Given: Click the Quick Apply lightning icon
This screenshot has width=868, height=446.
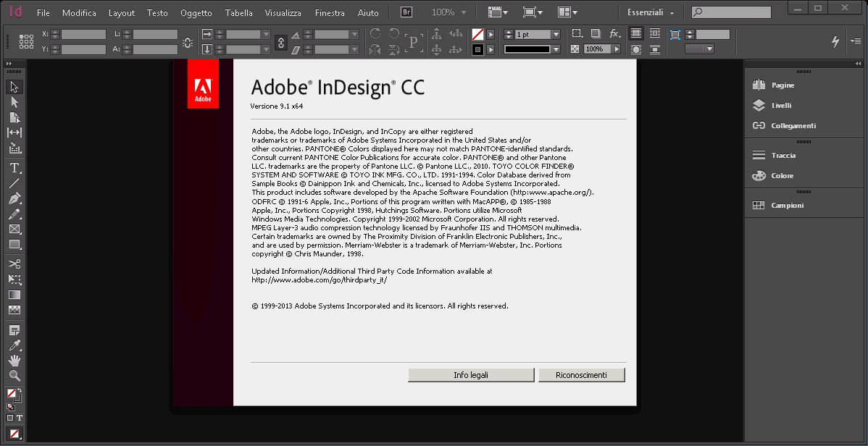Looking at the screenshot, I should 836,41.
